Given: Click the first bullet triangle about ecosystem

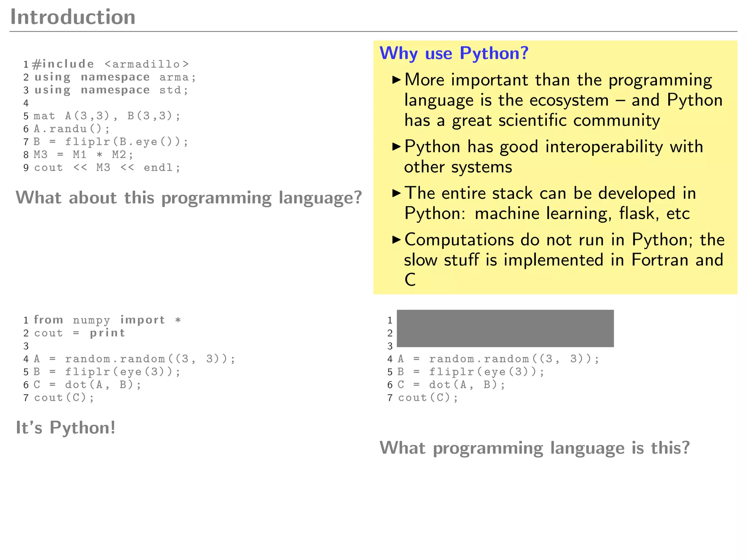Looking at the screenshot, I should 396,80.
